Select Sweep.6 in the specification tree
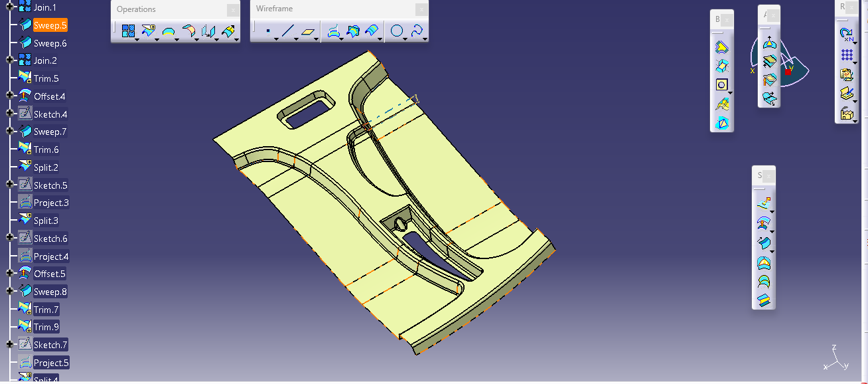This screenshot has height=384, width=868. (50, 43)
